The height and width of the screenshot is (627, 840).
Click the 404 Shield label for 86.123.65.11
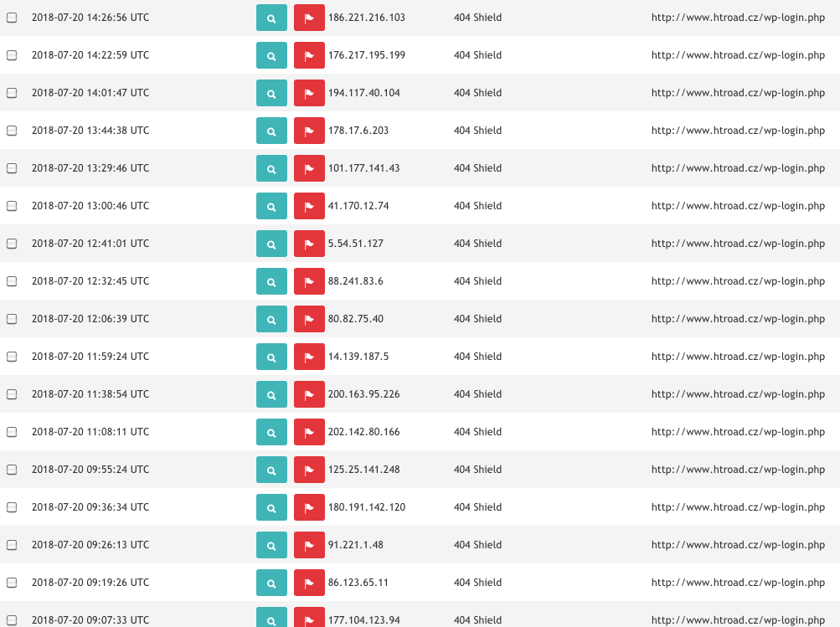(x=477, y=583)
